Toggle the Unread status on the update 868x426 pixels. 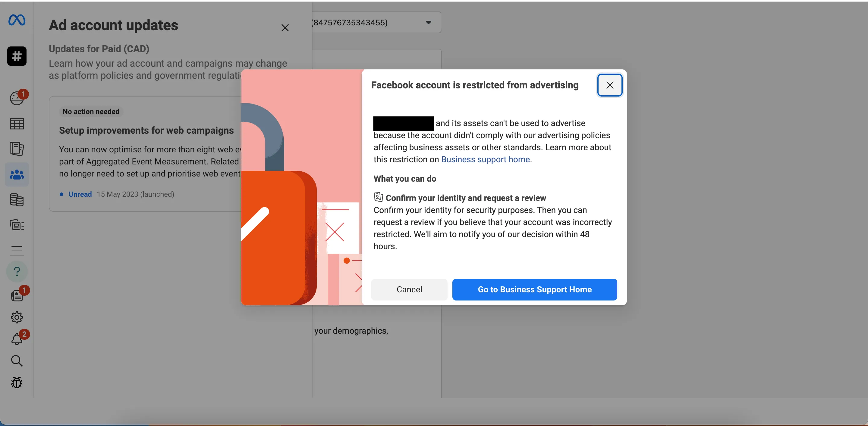pyautogui.click(x=80, y=194)
